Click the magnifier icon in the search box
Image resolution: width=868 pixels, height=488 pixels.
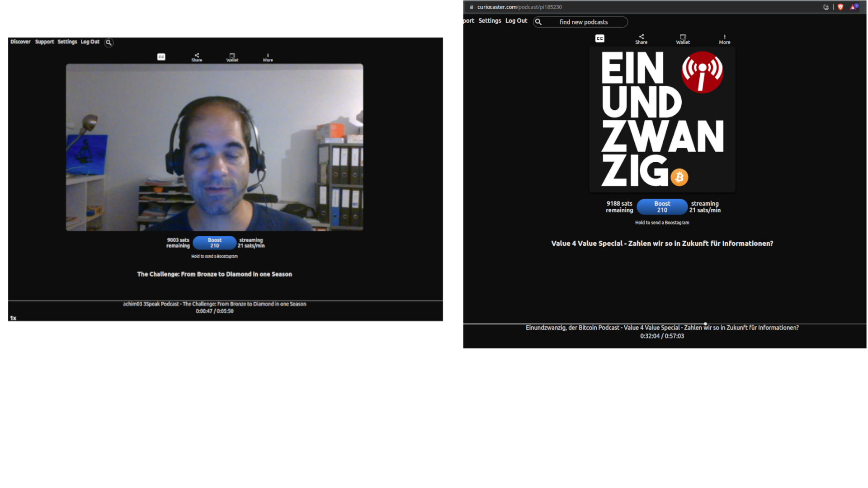coord(538,22)
